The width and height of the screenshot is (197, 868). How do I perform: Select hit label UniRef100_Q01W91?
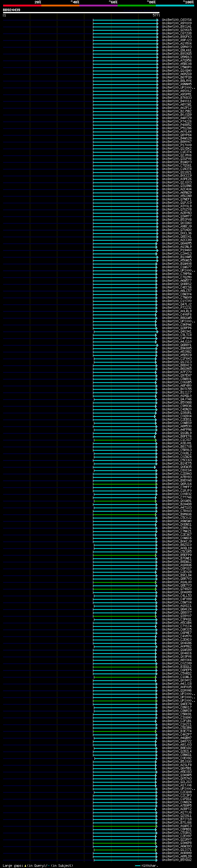[x=177, y=501]
